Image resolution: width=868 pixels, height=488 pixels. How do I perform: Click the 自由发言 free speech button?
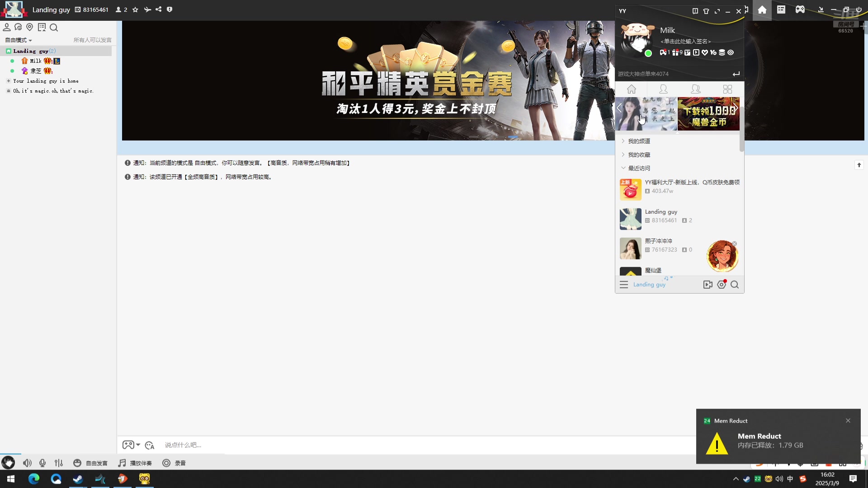point(90,463)
